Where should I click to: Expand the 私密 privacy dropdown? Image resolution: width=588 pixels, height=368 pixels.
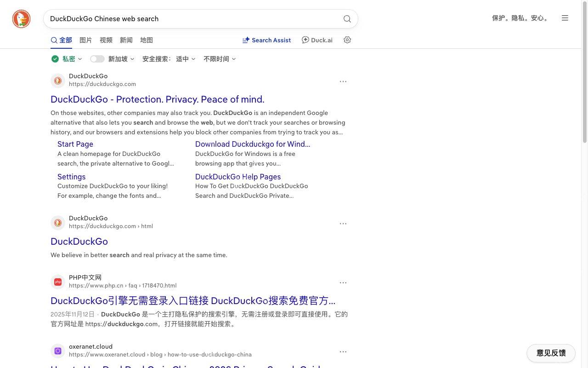pos(67,59)
